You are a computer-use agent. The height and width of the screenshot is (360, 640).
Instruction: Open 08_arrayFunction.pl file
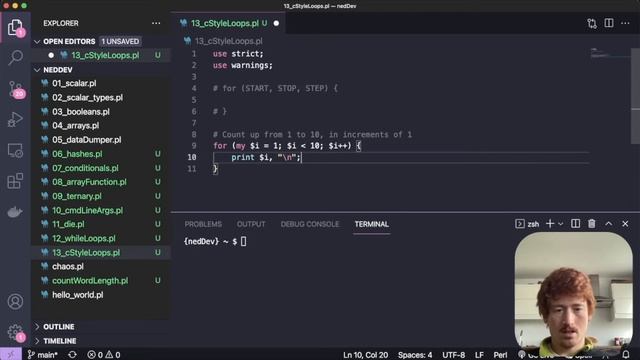pyautogui.click(x=89, y=182)
